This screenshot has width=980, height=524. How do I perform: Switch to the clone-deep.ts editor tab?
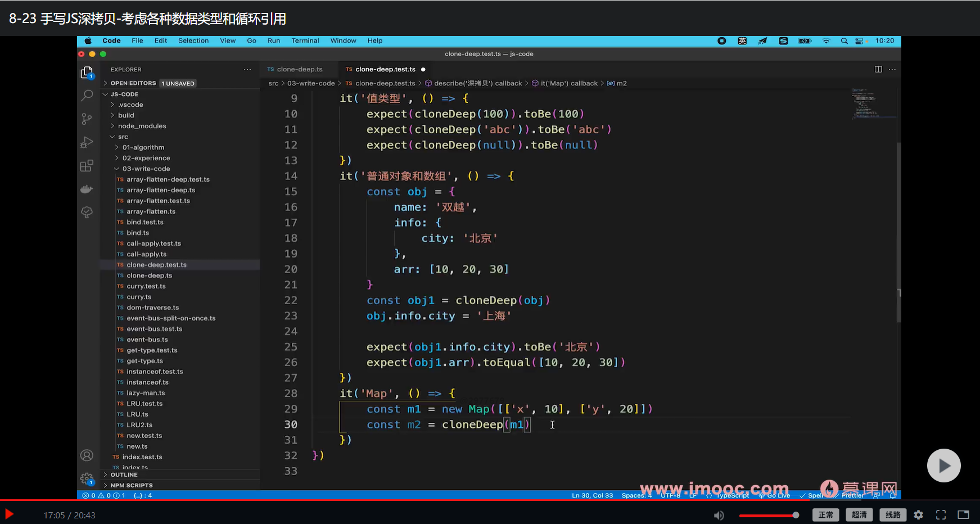pos(300,69)
